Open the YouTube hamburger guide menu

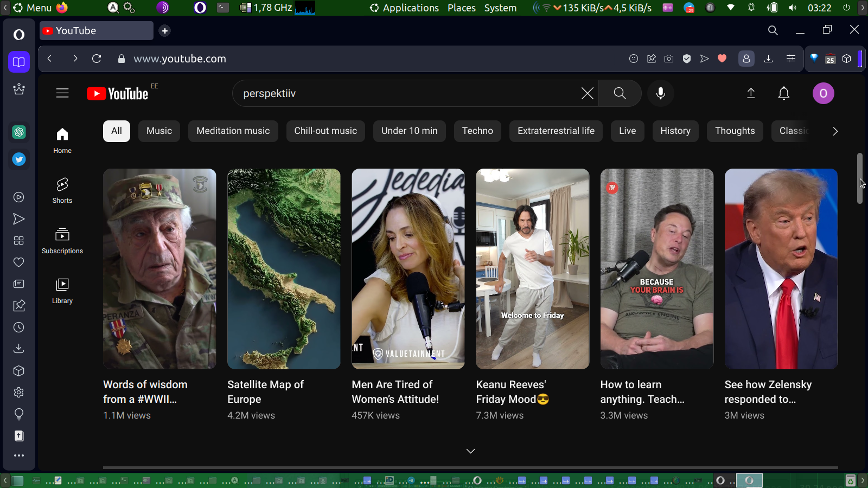pos(62,93)
